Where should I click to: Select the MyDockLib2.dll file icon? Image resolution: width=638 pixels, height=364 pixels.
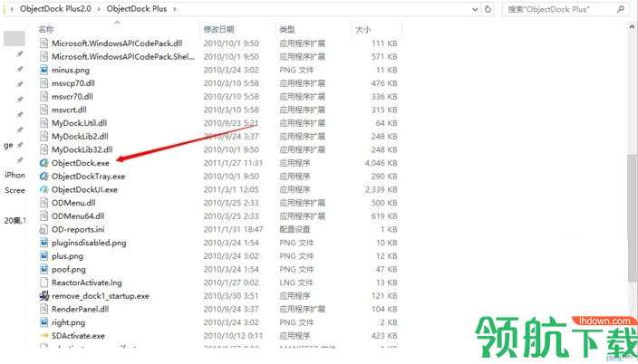click(43, 137)
